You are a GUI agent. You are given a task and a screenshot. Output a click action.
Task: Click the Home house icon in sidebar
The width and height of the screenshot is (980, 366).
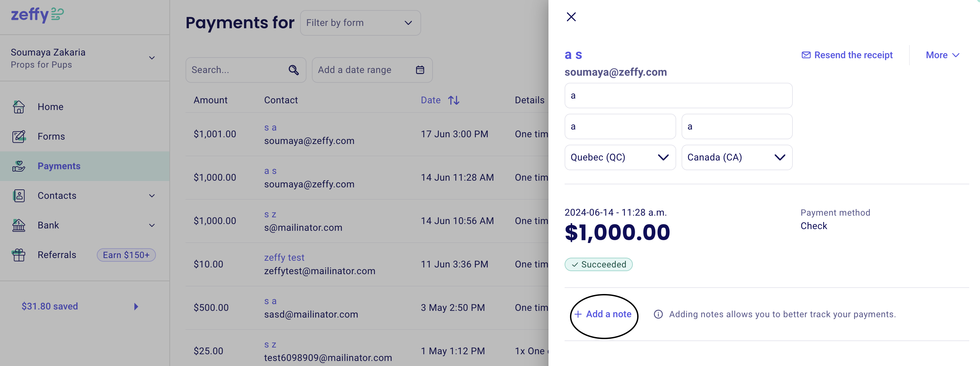click(x=18, y=107)
